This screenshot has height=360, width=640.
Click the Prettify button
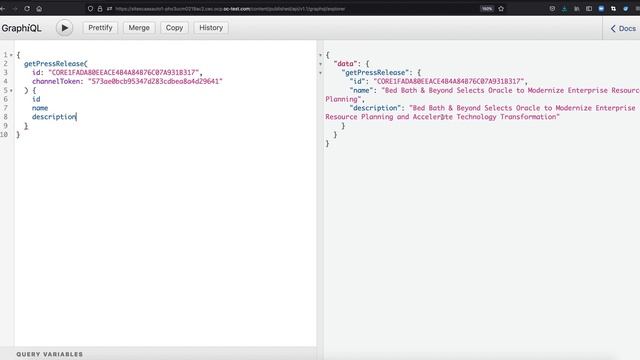tap(100, 28)
